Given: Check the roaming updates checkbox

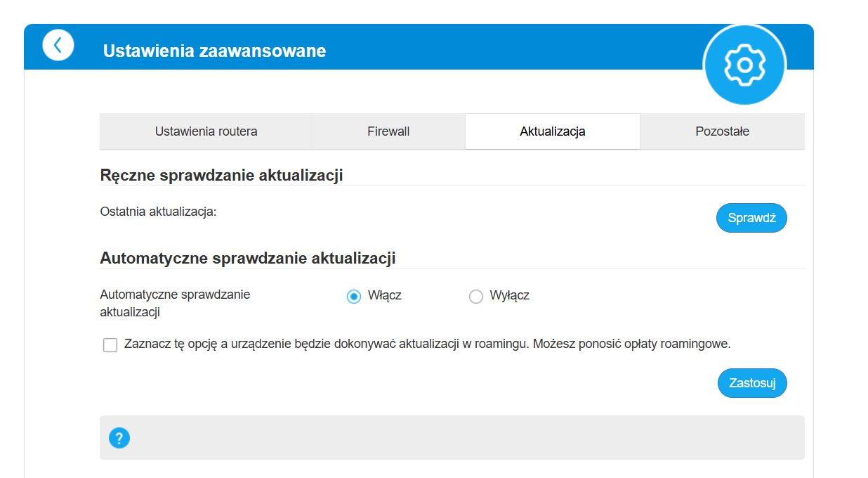Looking at the screenshot, I should [110, 344].
